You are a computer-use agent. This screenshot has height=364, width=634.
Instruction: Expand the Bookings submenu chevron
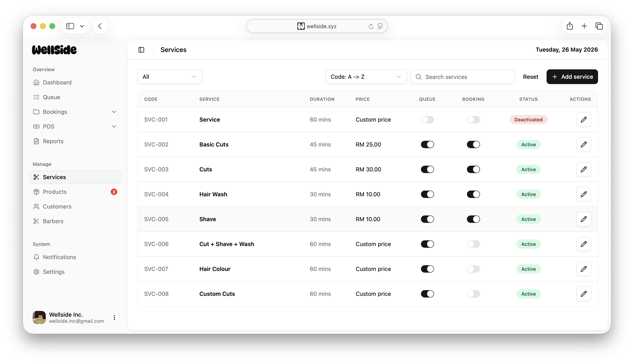click(114, 112)
